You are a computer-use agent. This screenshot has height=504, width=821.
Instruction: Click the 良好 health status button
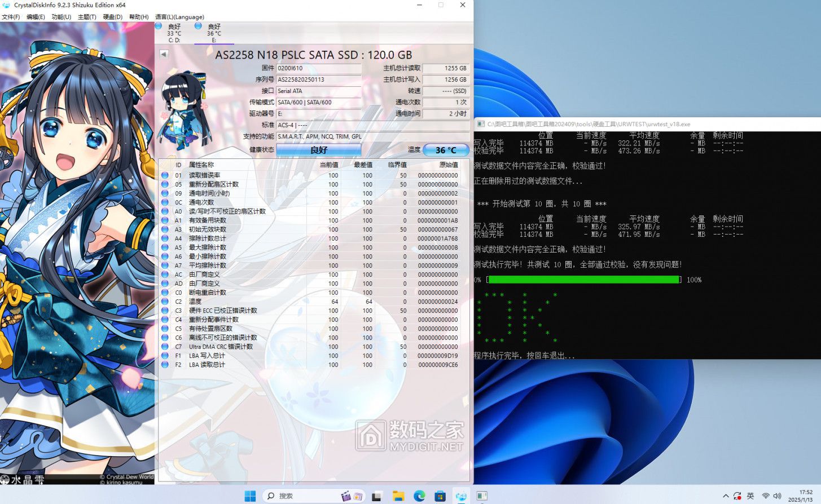coord(318,150)
